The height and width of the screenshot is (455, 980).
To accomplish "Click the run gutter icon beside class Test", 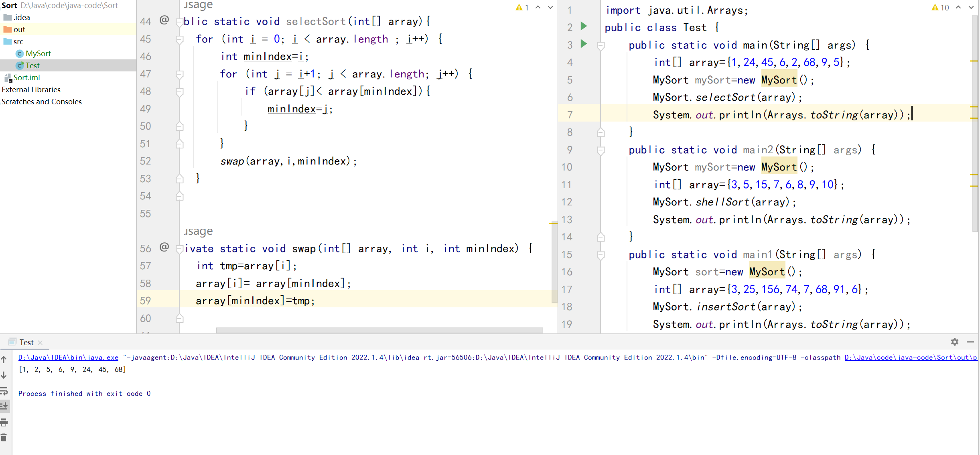I will point(584,26).
